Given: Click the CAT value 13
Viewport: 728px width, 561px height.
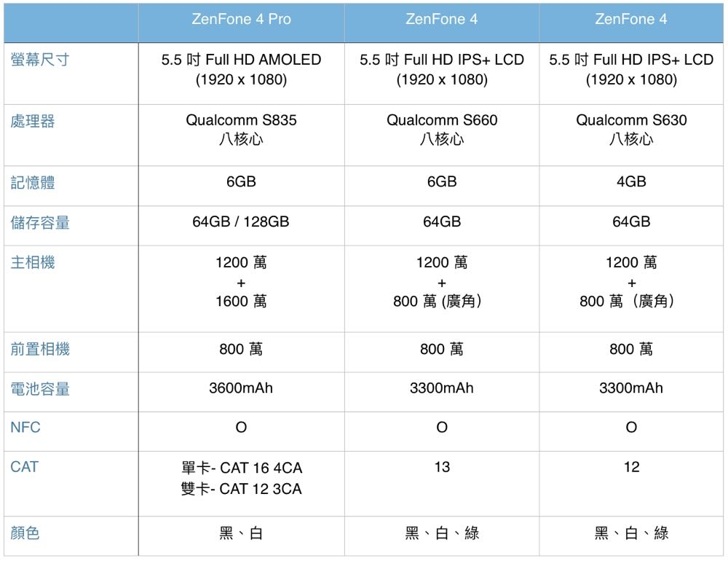Looking at the screenshot, I should point(442,466).
